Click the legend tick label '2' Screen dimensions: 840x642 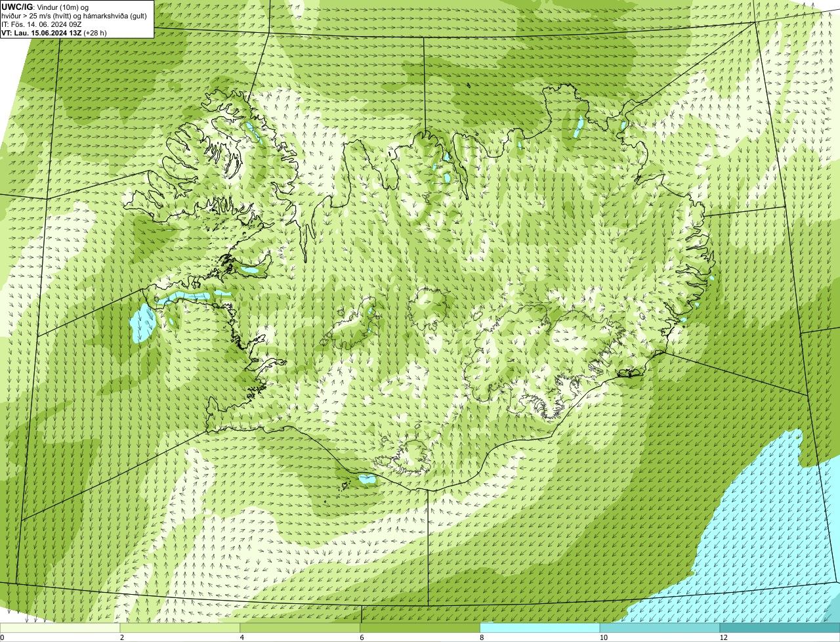122,637
